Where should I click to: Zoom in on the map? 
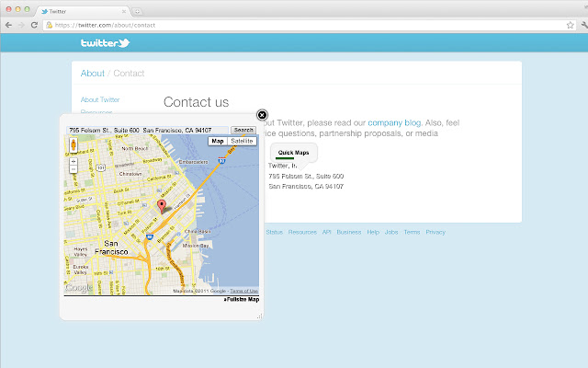click(73, 159)
